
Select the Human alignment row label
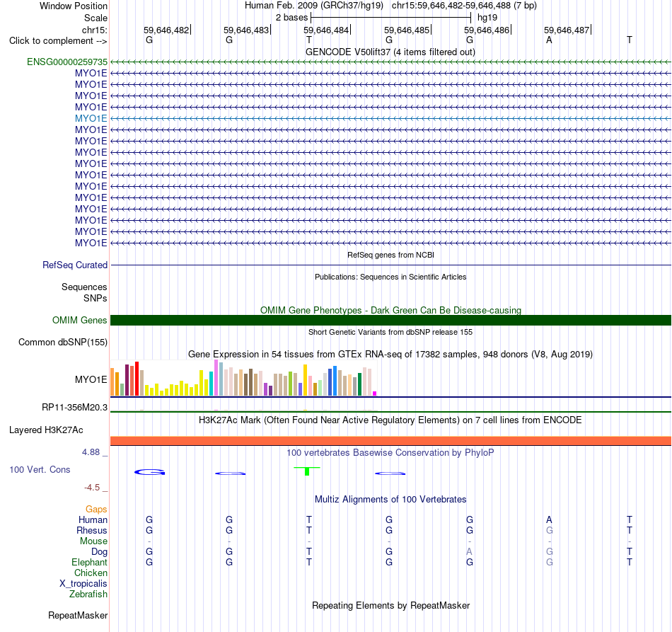[x=93, y=519]
